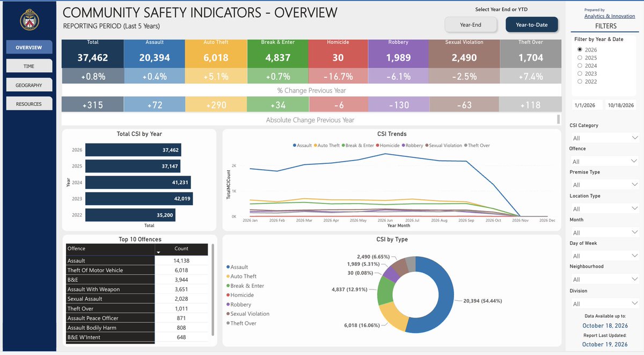Click the end date field 10/18/2026
The width and height of the screenshot is (644, 355).
point(621,105)
